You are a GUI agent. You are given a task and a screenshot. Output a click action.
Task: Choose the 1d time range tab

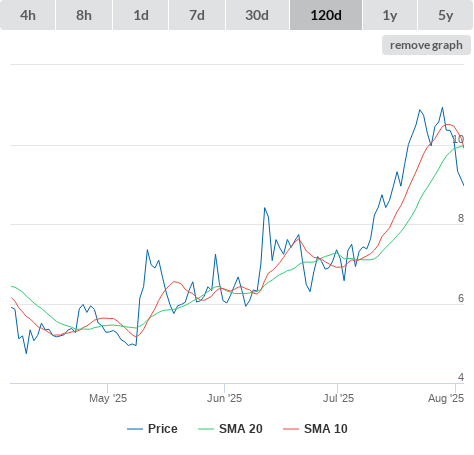click(141, 15)
